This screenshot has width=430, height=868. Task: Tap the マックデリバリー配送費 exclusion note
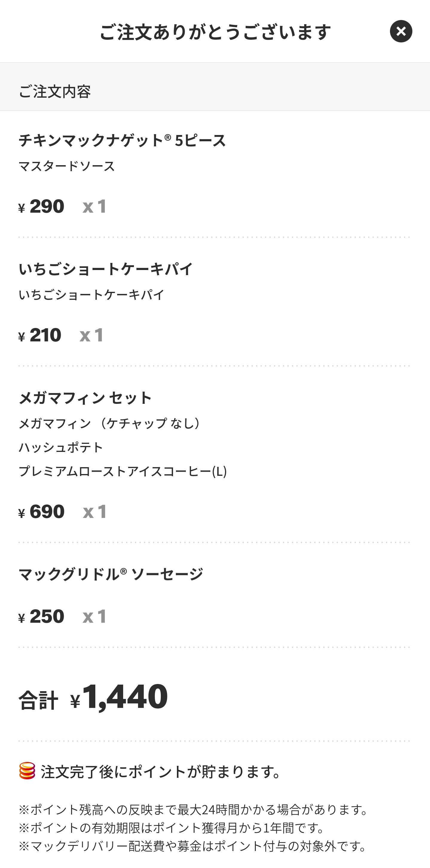pos(193,846)
